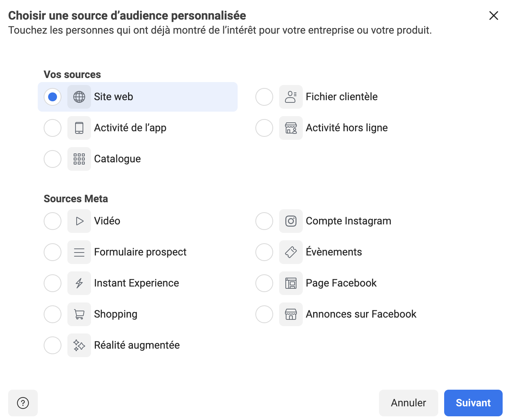
Task: Open help with the question mark button
Action: (23, 403)
